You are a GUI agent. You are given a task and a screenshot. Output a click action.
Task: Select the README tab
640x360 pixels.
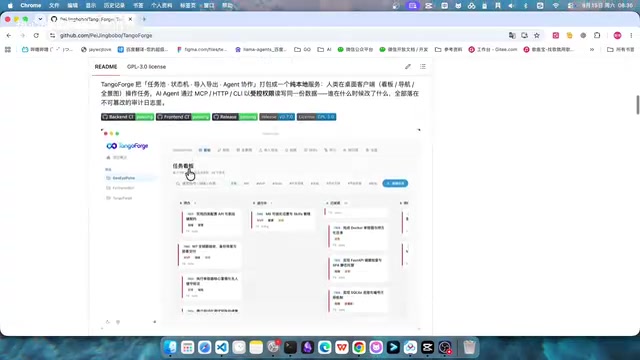[x=106, y=67]
